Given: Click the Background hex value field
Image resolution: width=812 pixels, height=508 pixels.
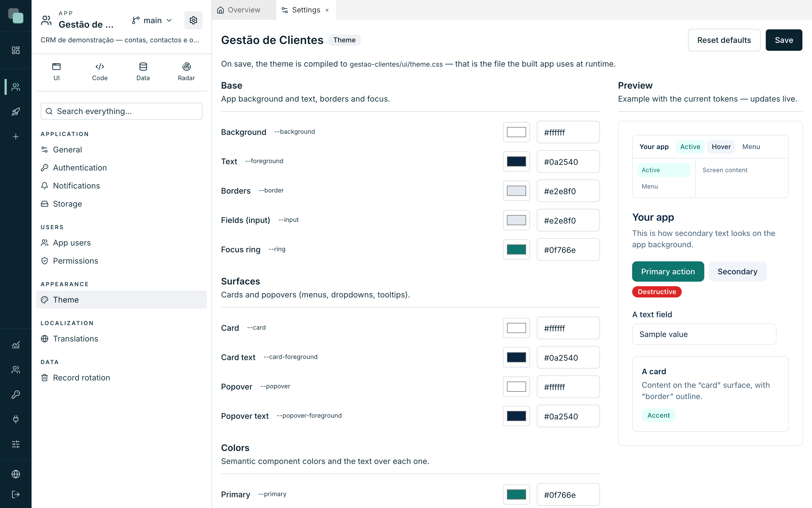Looking at the screenshot, I should point(568,132).
